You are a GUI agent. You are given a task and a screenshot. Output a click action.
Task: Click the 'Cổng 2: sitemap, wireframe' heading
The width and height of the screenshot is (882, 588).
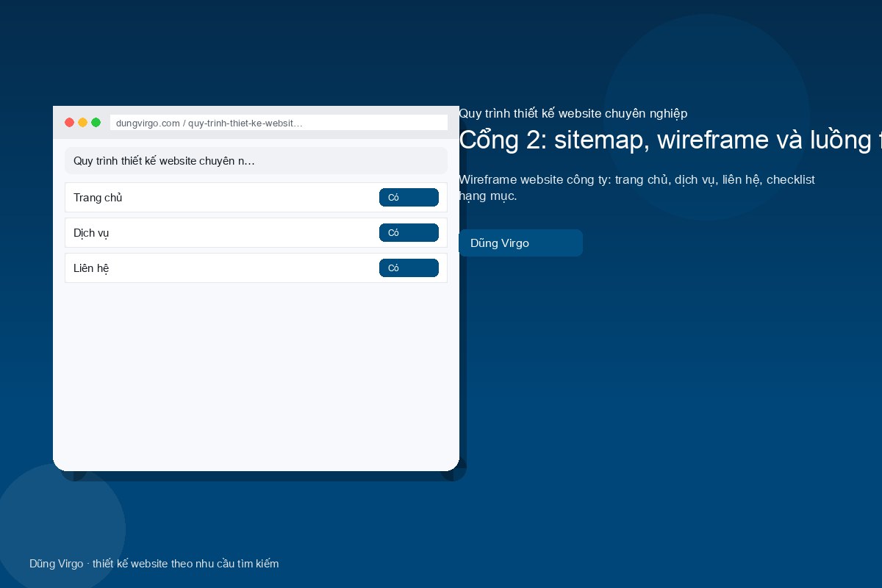670,140
